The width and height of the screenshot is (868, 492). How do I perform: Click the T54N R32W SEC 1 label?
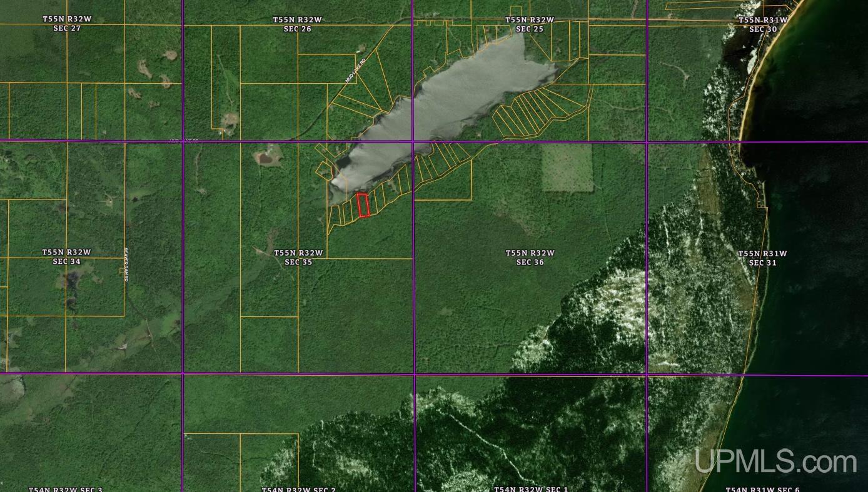531,489
